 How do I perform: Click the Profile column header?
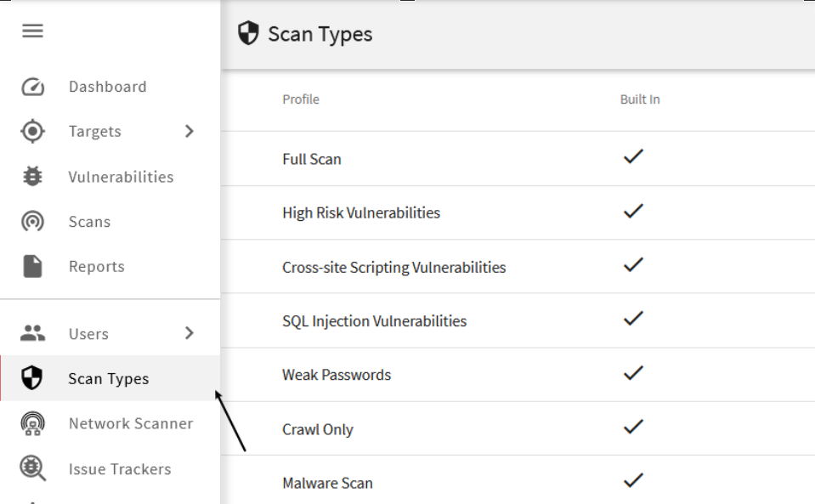(x=301, y=99)
